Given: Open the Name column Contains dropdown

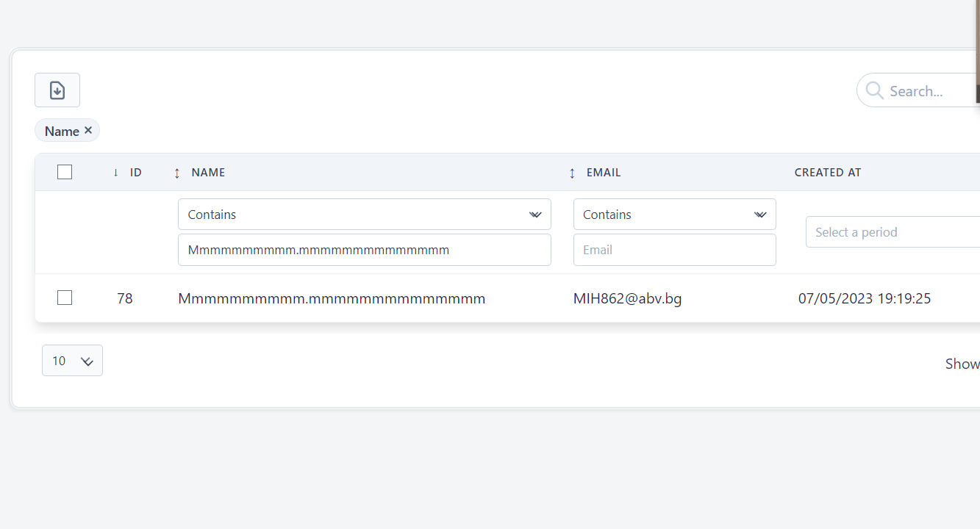Looking at the screenshot, I should [364, 215].
